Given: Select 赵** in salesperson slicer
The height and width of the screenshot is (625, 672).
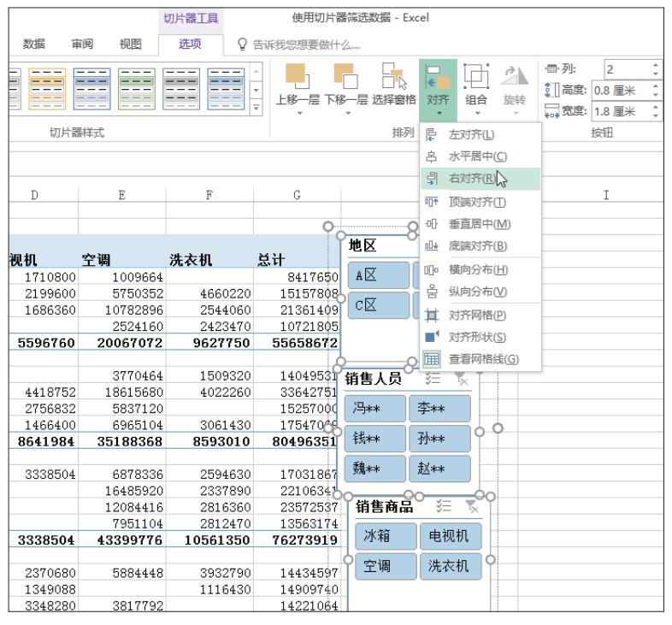Looking at the screenshot, I should pos(439,469).
